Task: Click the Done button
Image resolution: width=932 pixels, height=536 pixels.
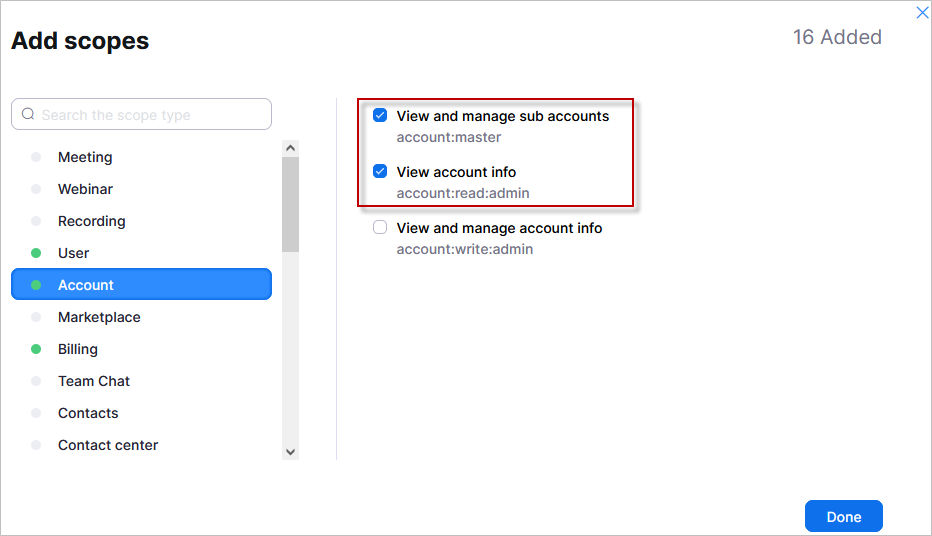Action: point(843,516)
